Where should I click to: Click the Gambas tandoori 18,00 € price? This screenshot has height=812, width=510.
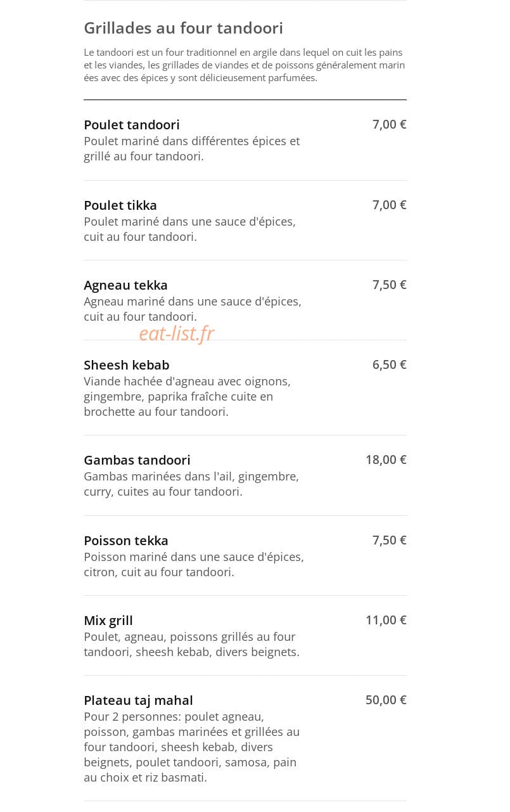386,460
